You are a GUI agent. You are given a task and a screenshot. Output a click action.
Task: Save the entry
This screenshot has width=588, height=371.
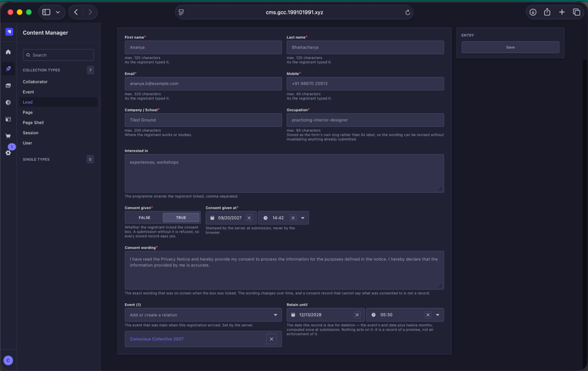pyautogui.click(x=510, y=47)
